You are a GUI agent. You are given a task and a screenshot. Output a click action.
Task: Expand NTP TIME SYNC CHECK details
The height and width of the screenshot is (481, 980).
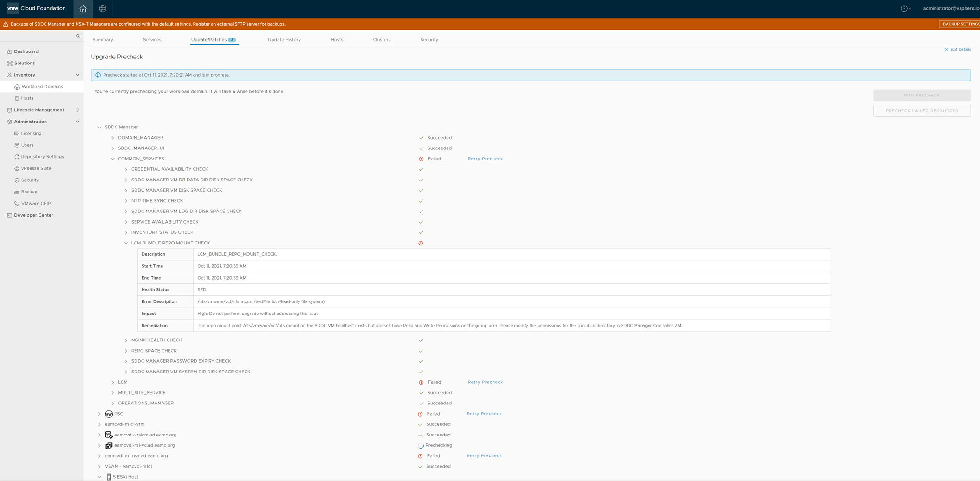[126, 201]
